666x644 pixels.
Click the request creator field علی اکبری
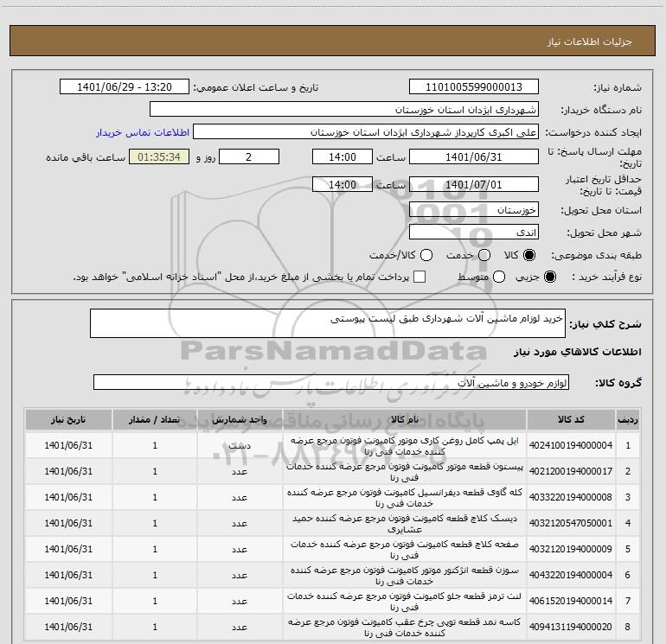coord(366,132)
